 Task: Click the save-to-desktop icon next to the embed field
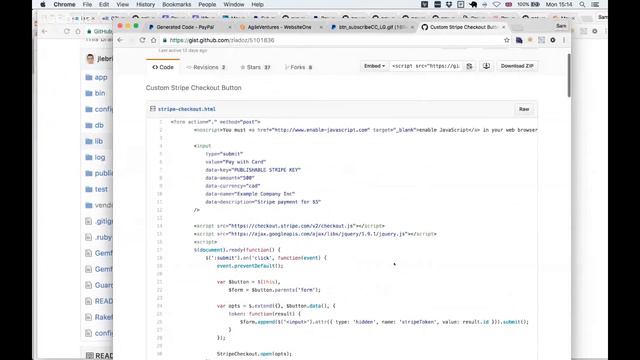click(x=486, y=66)
